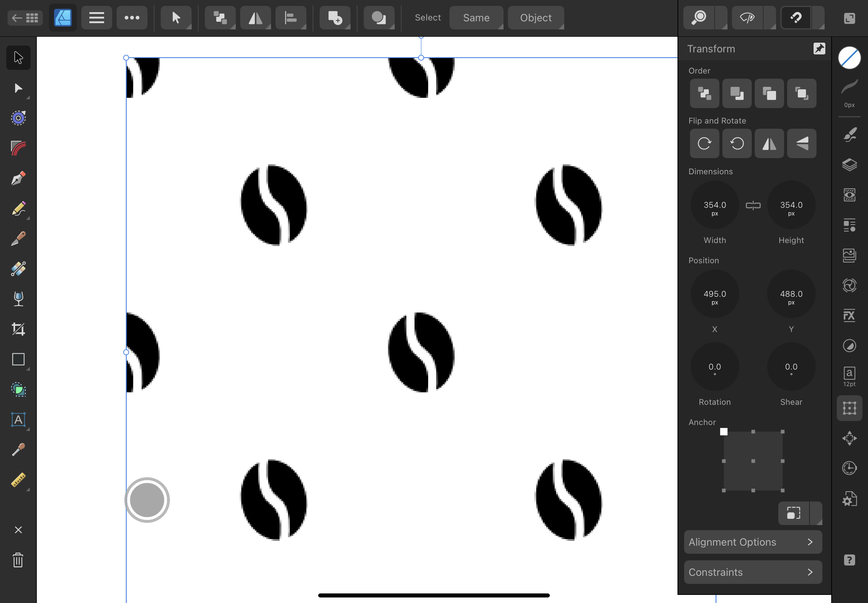Rotate selection clockwise
868x603 pixels.
click(704, 143)
